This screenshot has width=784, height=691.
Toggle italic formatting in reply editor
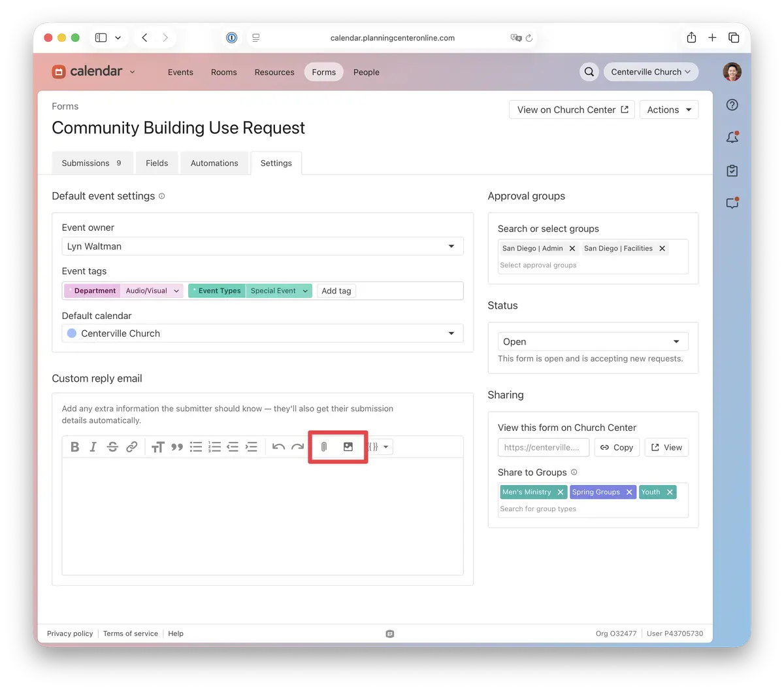[x=93, y=447]
